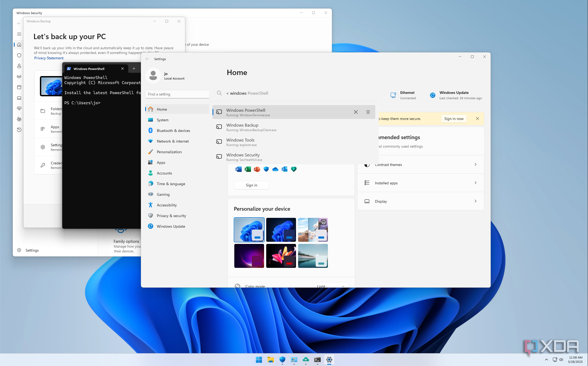Delete the Windows PowerShell history entry via trash icon
The width and height of the screenshot is (588, 366).
click(368, 112)
